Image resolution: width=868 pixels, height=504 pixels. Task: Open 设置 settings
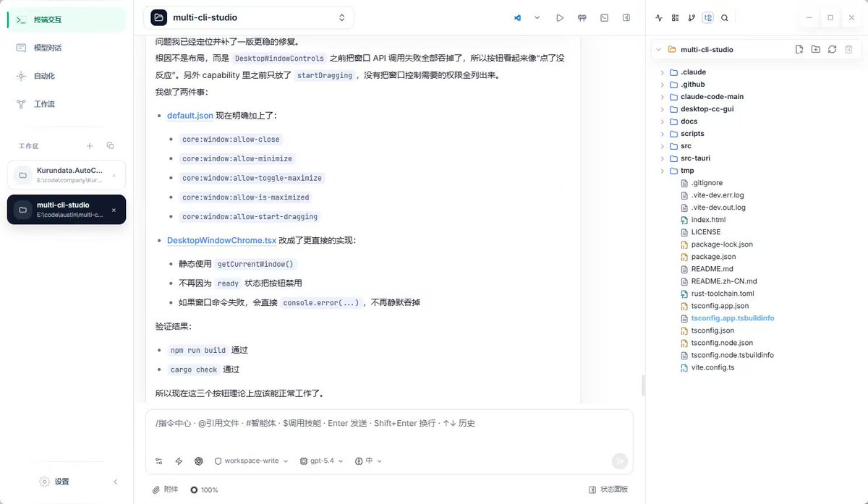55,482
